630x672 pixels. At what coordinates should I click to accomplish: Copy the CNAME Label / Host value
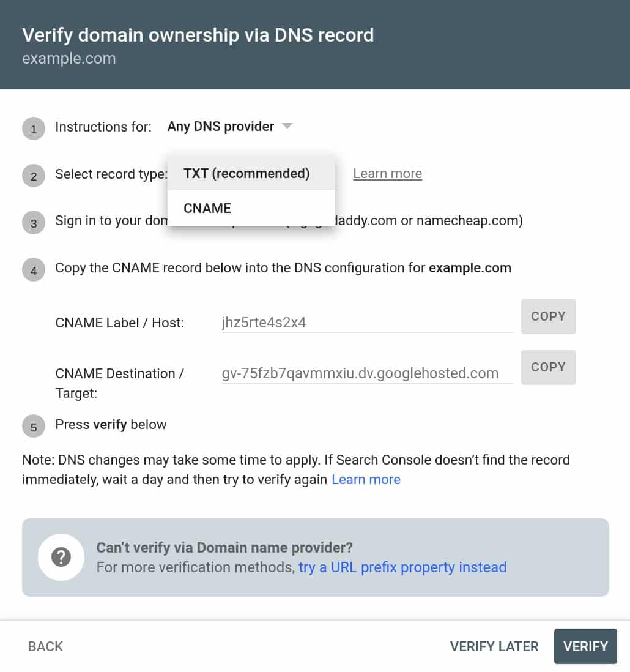pyautogui.click(x=548, y=316)
